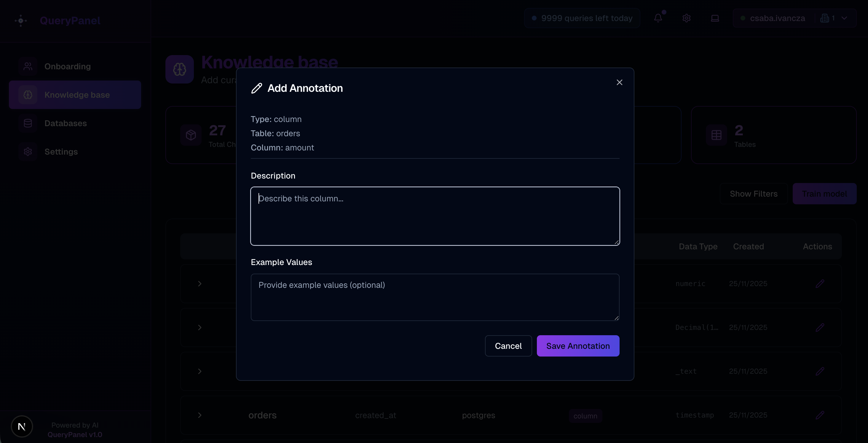868x443 pixels.
Task: Expand the first row in the table
Action: tap(200, 283)
